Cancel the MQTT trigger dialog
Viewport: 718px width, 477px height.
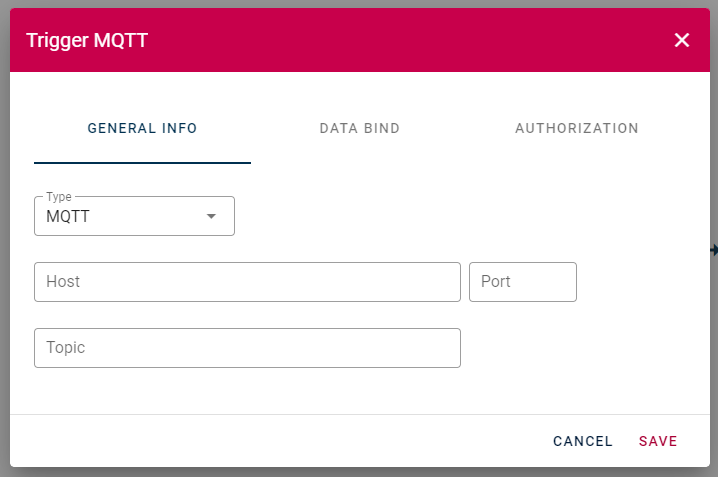[582, 441]
